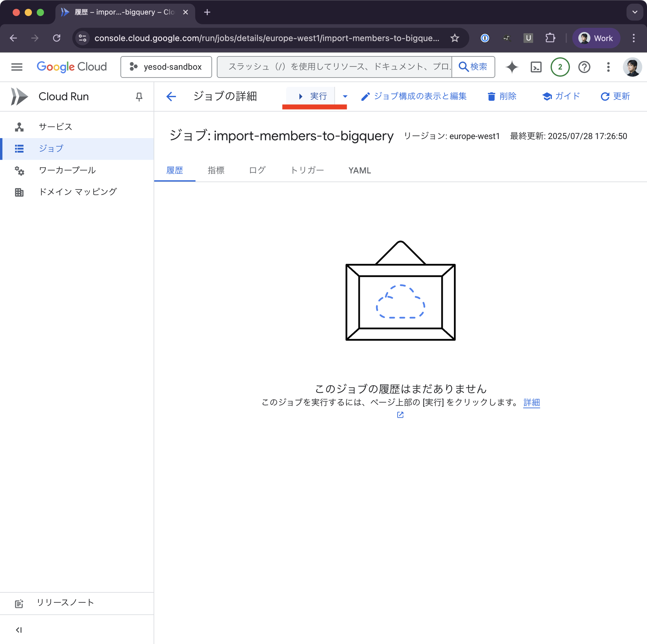Click the リージョン: europe-west1 text
Screen dimensions: 647x644
point(451,136)
